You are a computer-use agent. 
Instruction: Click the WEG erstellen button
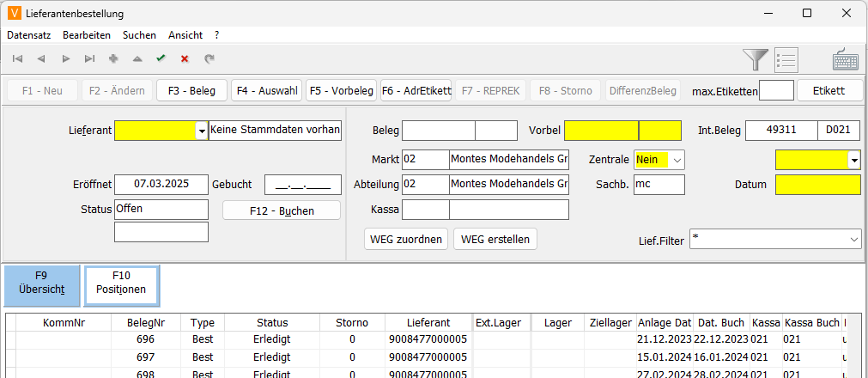(x=495, y=239)
